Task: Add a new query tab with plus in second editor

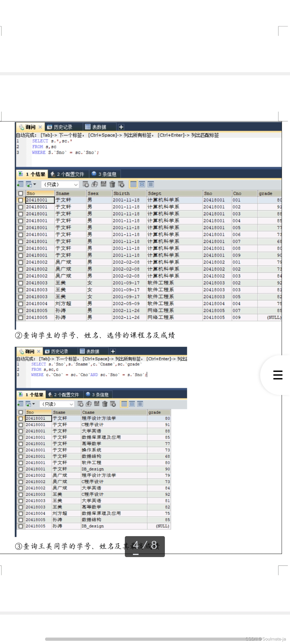Action: (x=113, y=351)
